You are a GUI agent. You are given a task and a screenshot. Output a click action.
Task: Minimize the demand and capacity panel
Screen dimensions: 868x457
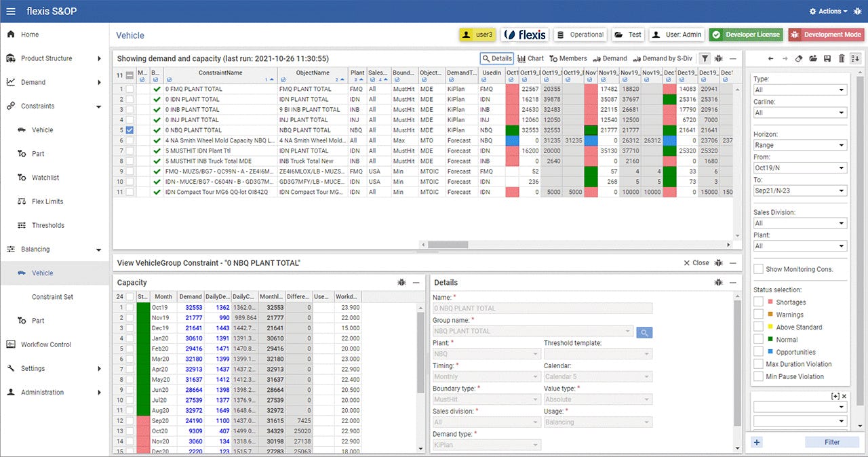point(733,59)
